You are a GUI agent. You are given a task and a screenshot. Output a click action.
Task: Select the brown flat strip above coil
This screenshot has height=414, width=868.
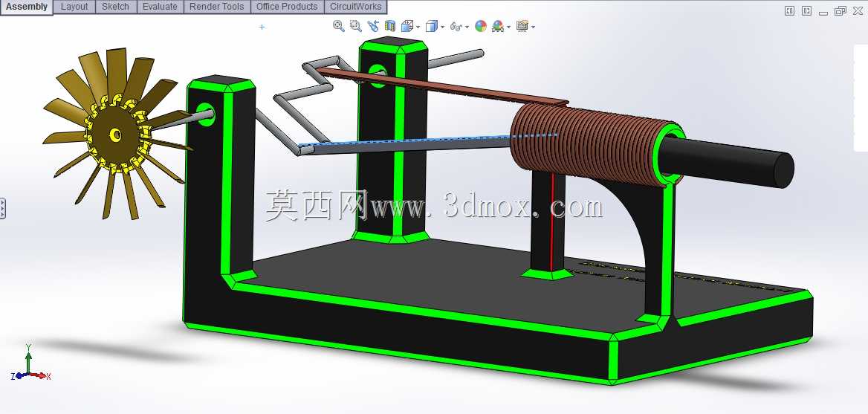[443, 87]
